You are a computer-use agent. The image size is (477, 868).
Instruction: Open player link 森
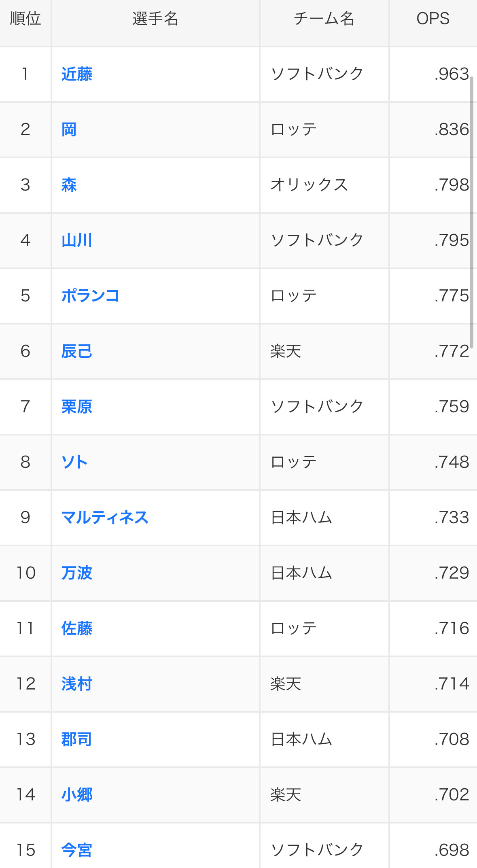69,185
